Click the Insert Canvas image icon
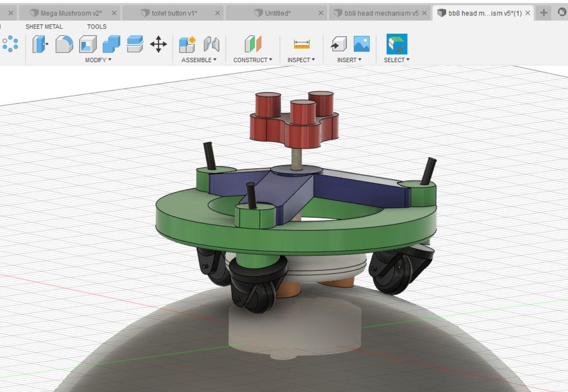This screenshot has width=568, height=392. coord(361,45)
